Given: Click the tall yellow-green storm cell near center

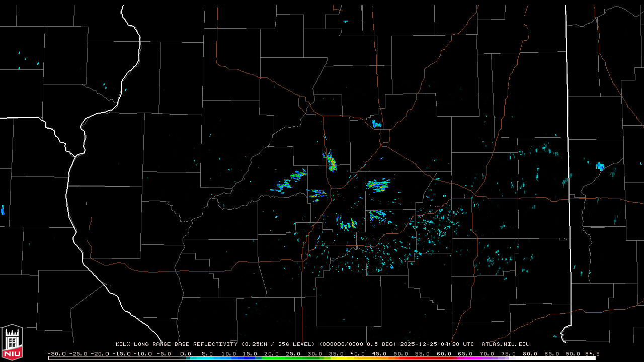Looking at the screenshot, I should (331, 162).
